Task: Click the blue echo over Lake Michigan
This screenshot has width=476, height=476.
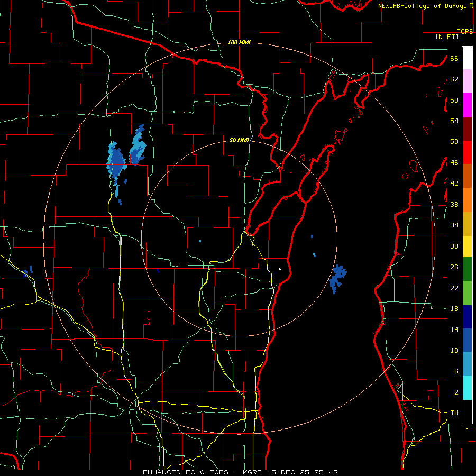Action: [x=338, y=278]
